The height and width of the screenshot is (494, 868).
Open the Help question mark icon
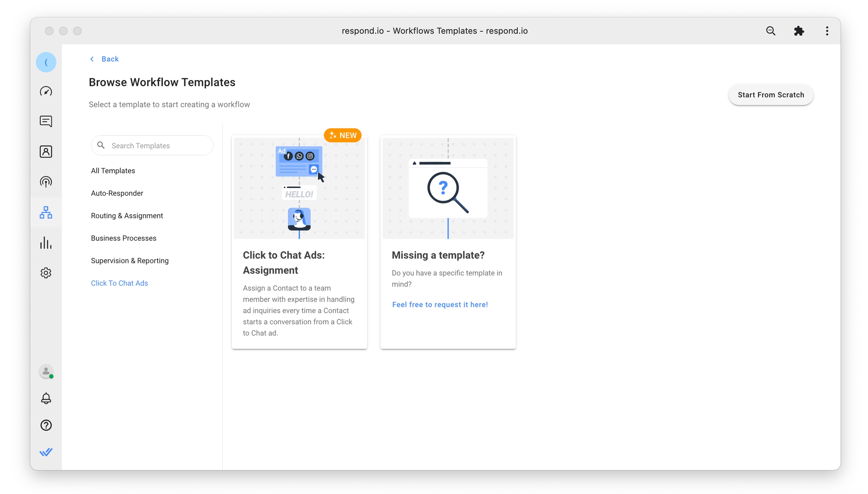(x=46, y=425)
